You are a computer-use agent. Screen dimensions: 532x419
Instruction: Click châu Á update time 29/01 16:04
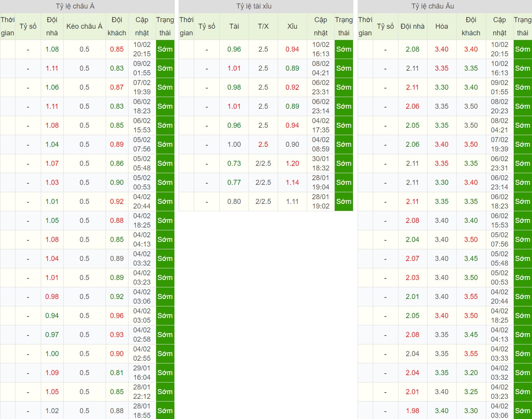(x=142, y=373)
